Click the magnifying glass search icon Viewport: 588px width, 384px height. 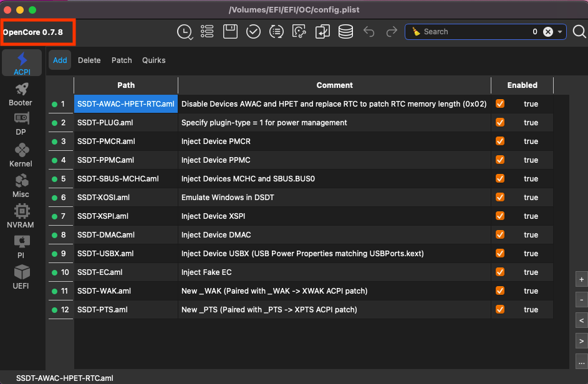[579, 32]
